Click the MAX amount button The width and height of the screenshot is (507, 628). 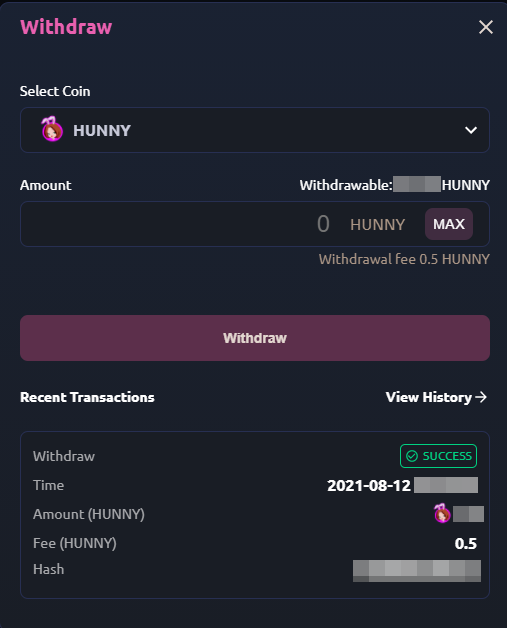tap(449, 224)
